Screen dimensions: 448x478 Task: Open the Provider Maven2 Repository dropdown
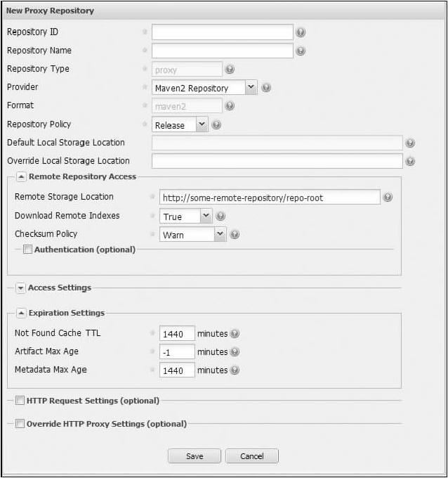pyautogui.click(x=251, y=88)
